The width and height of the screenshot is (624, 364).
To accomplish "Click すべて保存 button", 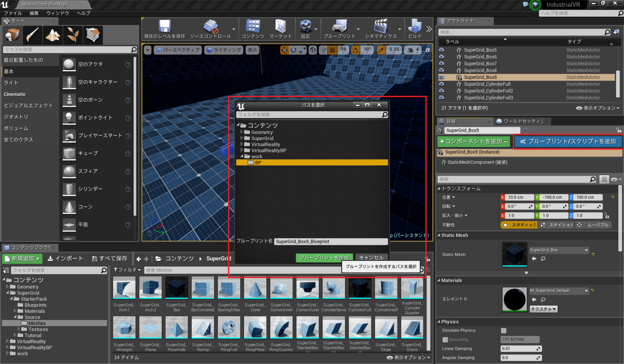I will click(110, 259).
